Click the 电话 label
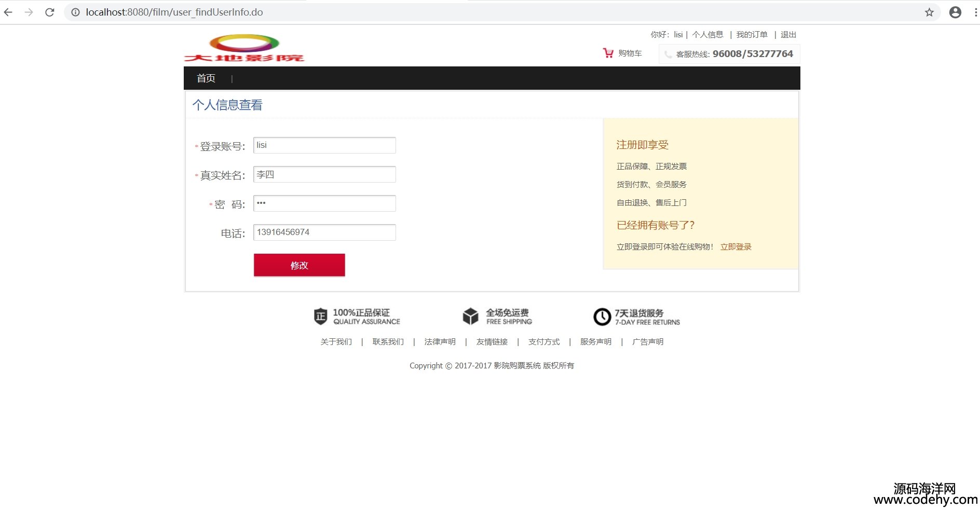 (x=233, y=234)
